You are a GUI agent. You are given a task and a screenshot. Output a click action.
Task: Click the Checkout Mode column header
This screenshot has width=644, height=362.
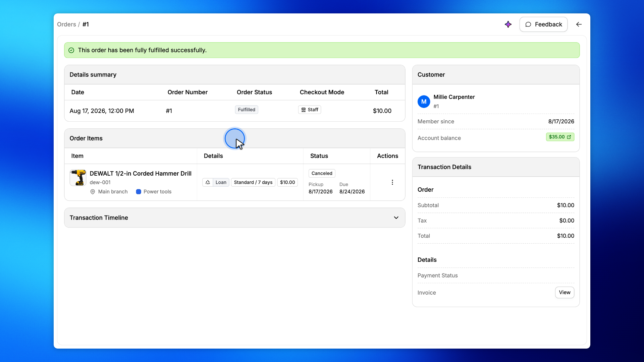click(x=322, y=92)
